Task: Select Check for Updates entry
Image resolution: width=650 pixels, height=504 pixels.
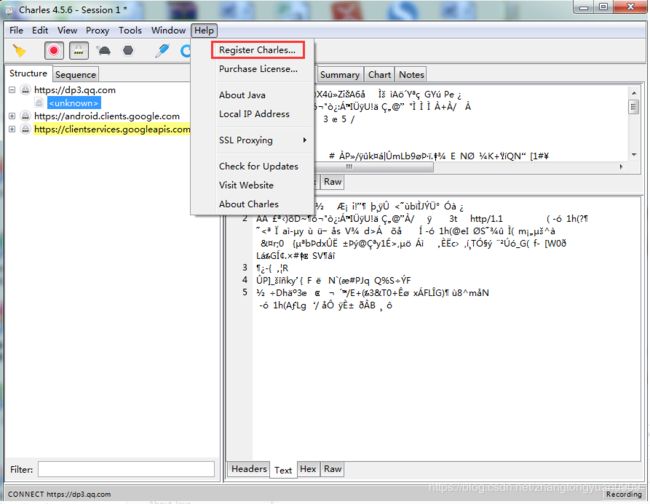Action: tap(258, 166)
